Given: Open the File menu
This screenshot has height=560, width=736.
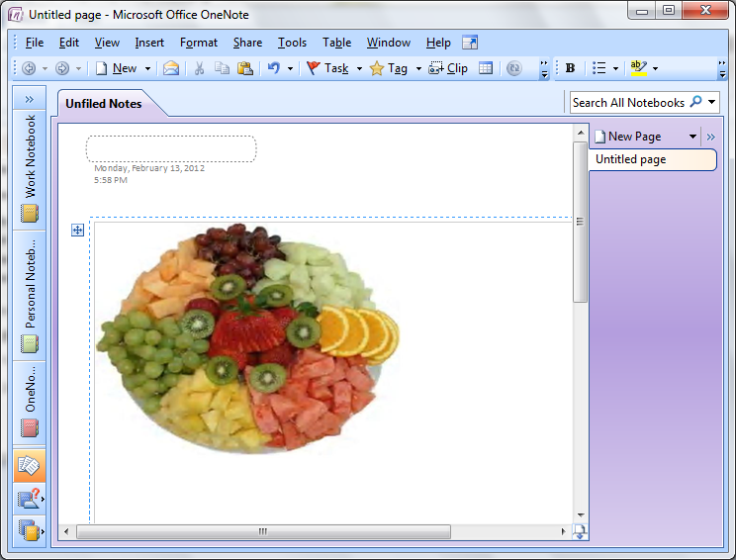Looking at the screenshot, I should 35,43.
